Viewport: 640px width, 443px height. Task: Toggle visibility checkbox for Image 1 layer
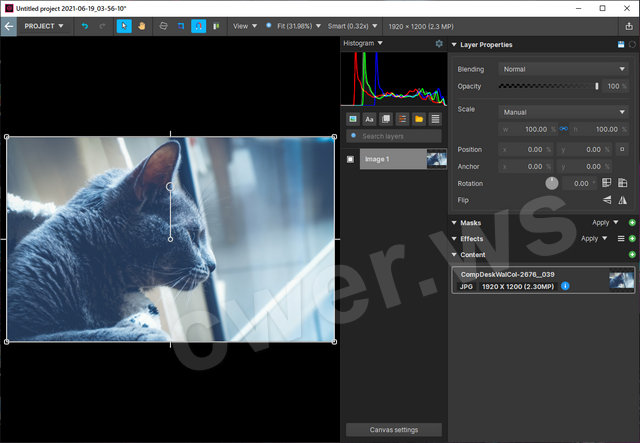(x=350, y=159)
